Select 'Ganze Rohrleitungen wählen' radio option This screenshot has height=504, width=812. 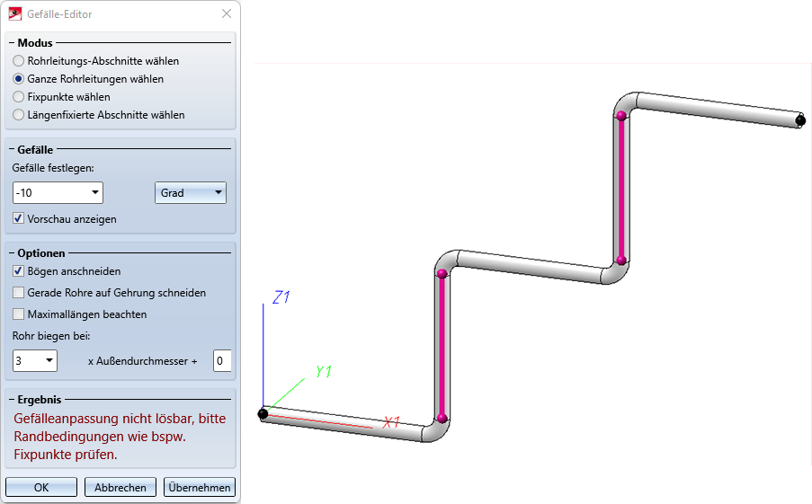pos(19,79)
